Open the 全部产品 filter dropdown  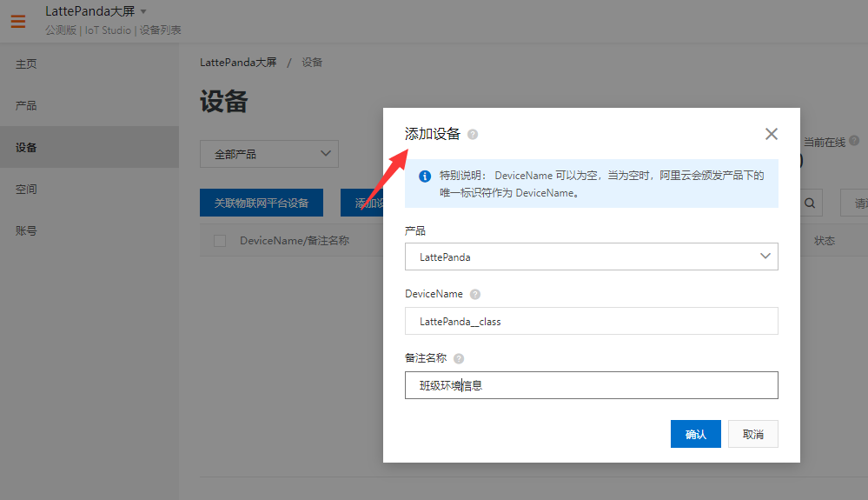click(x=269, y=154)
